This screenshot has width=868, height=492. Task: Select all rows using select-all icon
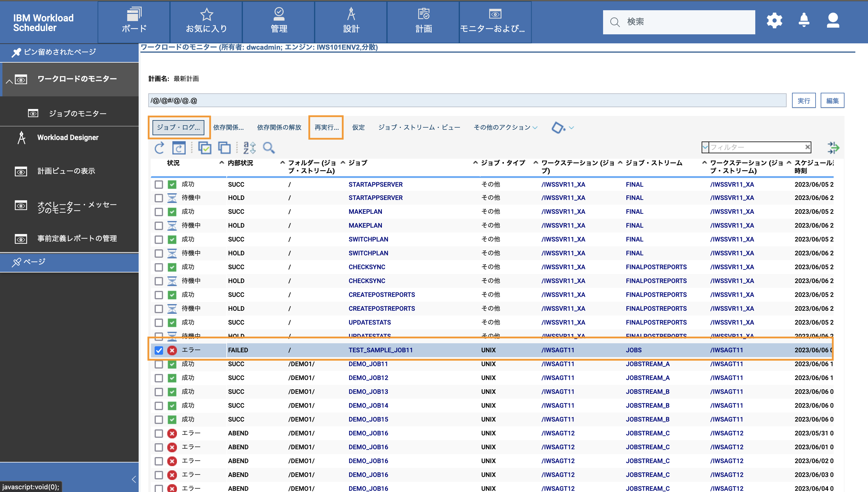coord(205,148)
